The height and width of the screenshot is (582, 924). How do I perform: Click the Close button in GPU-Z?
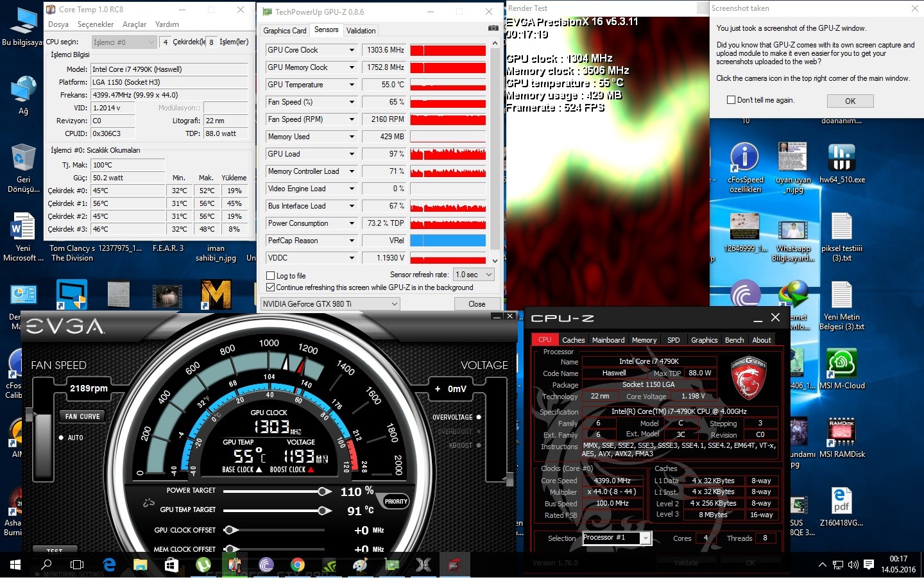tap(477, 304)
